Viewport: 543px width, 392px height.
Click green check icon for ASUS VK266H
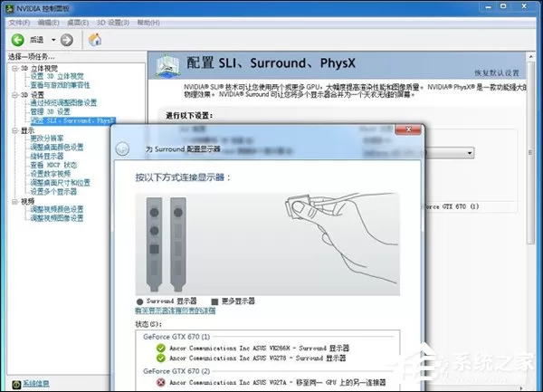161,348
